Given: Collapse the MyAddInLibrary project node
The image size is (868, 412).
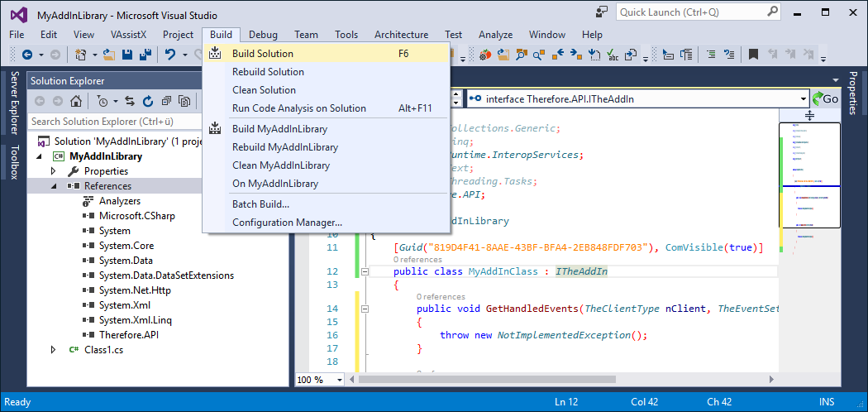Looking at the screenshot, I should pyautogui.click(x=39, y=156).
